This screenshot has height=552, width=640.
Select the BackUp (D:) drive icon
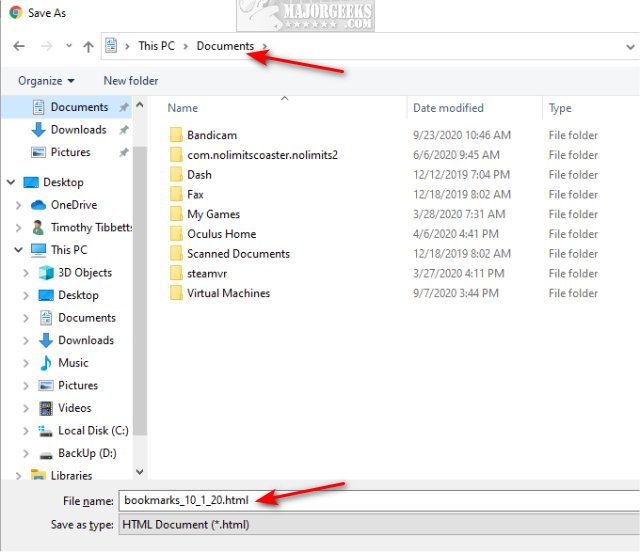[46, 454]
